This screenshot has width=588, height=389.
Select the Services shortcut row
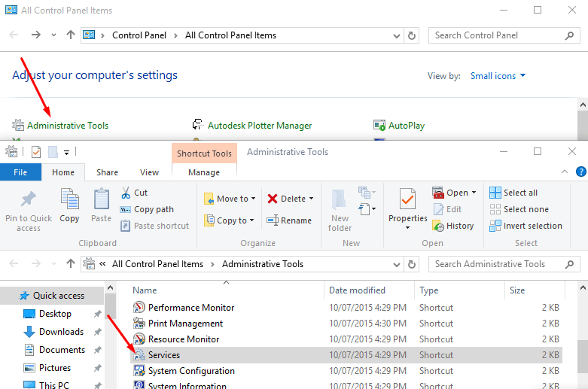(347, 355)
